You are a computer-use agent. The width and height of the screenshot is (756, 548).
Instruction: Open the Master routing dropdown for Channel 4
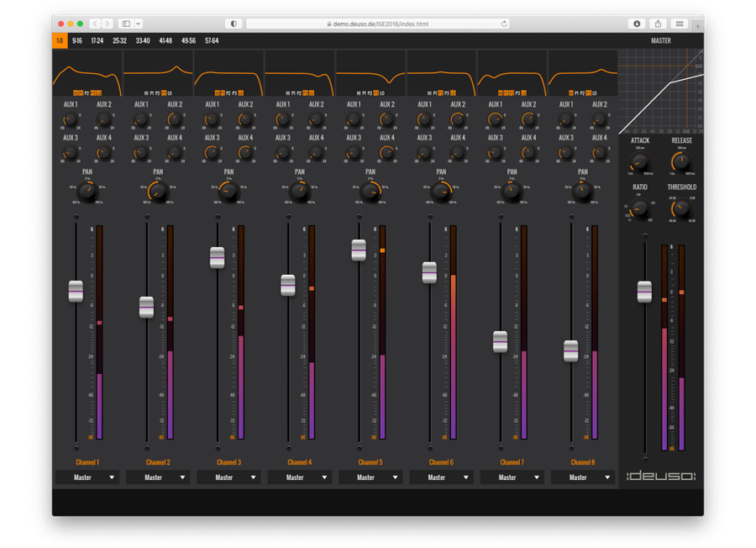300,477
